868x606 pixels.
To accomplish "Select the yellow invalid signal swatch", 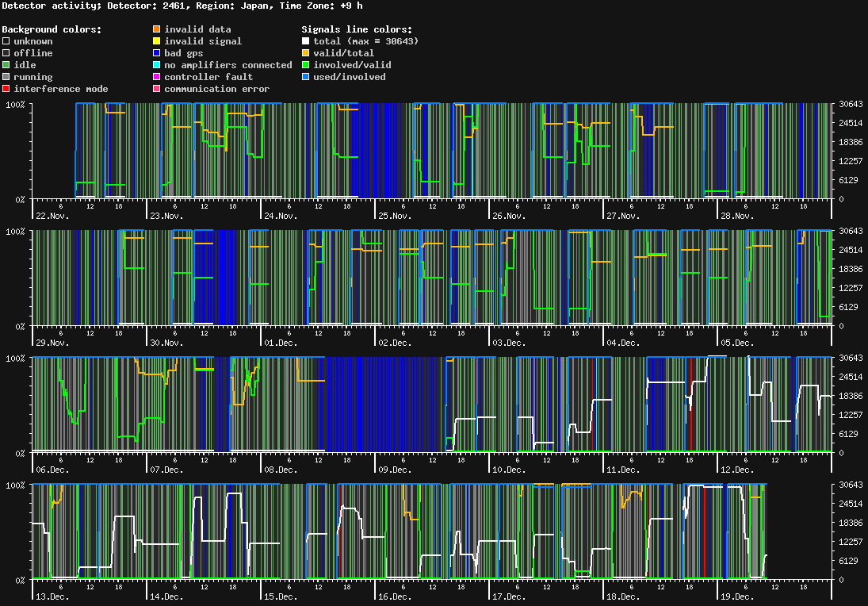I will (157, 41).
